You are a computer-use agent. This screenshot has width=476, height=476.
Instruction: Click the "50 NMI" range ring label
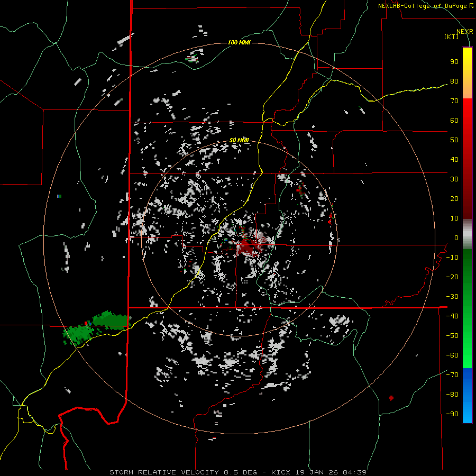(239, 140)
